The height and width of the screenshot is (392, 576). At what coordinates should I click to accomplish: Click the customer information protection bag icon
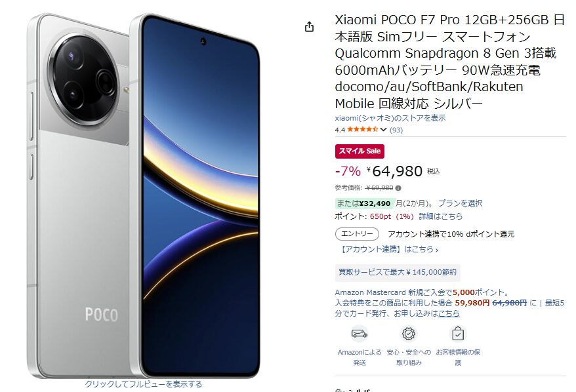[x=458, y=334]
